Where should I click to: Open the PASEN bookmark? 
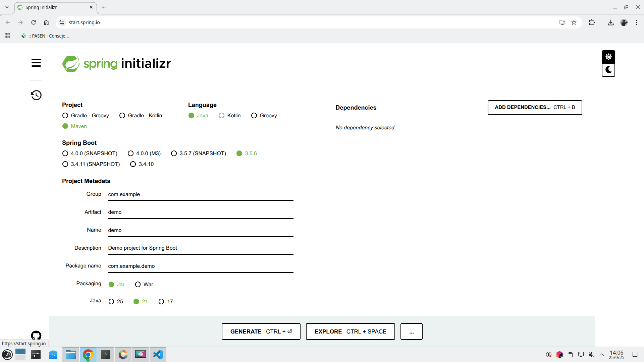pyautogui.click(x=45, y=36)
